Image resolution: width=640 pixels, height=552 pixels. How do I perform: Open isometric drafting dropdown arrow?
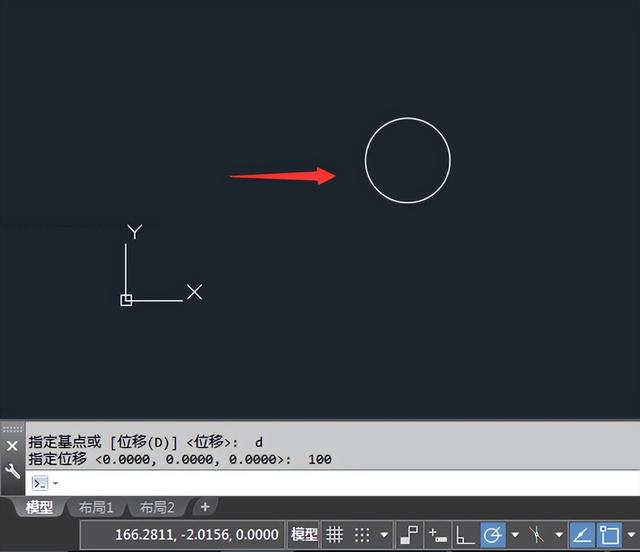[559, 534]
